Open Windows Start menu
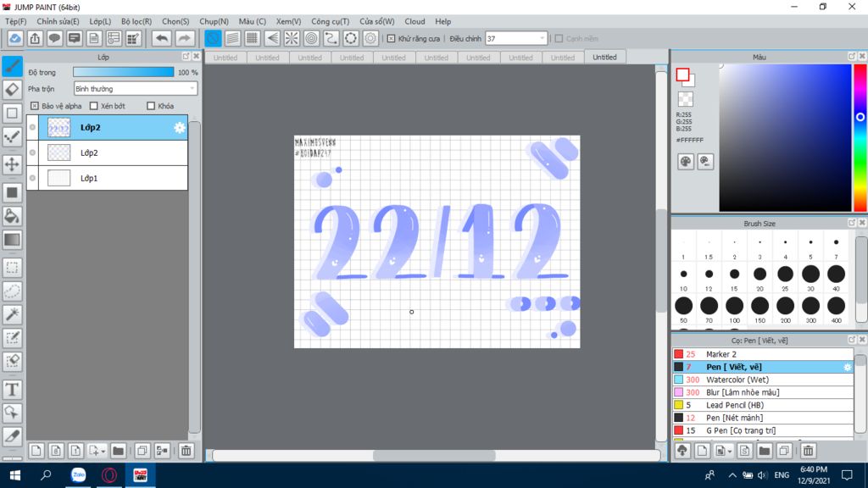This screenshot has height=488, width=868. (x=15, y=474)
